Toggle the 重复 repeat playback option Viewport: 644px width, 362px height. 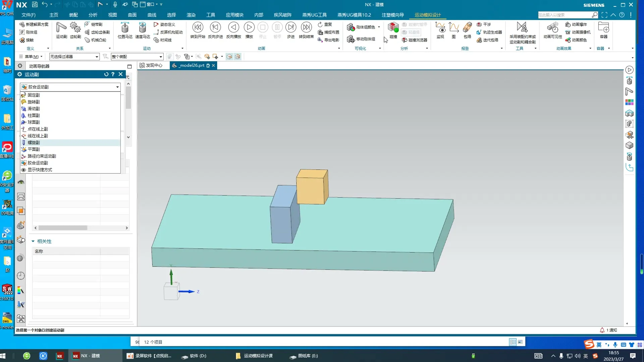click(x=325, y=24)
